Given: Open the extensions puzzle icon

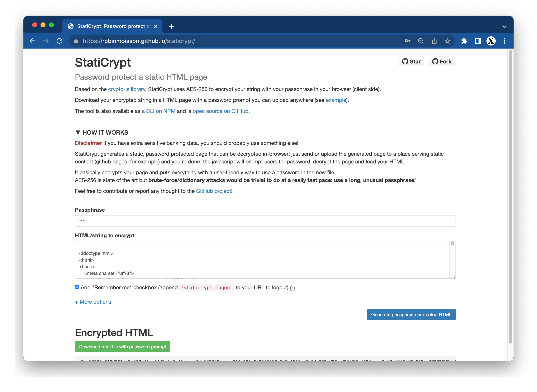Looking at the screenshot, I should click(464, 41).
